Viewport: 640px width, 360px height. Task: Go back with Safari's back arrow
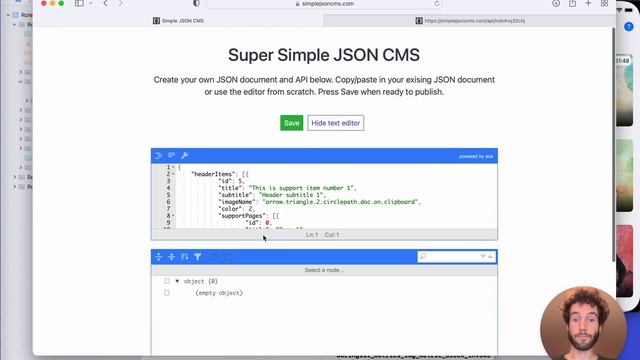coord(105,3)
